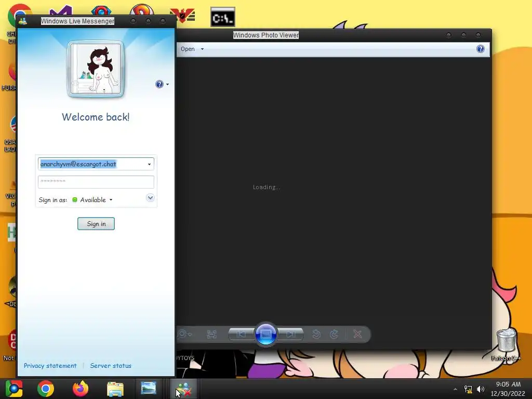Click the Sign in button

96,223
